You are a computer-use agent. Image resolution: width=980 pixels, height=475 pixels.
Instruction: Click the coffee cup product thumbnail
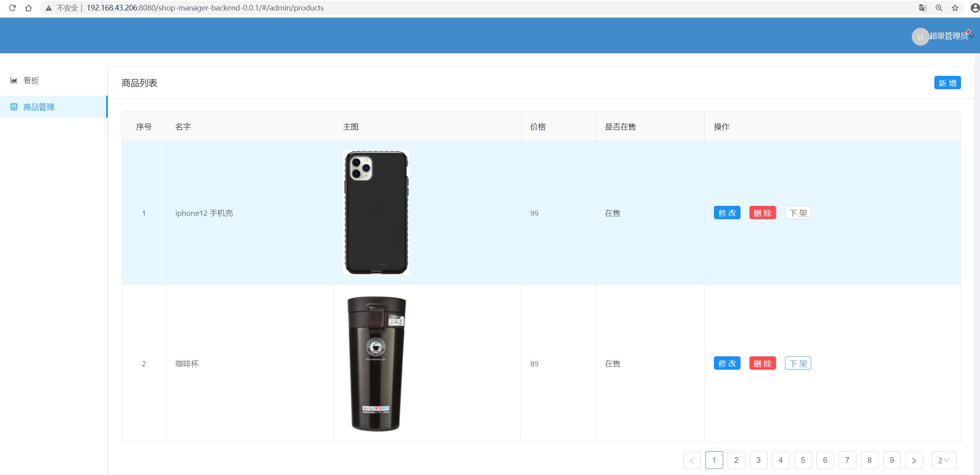pos(376,363)
